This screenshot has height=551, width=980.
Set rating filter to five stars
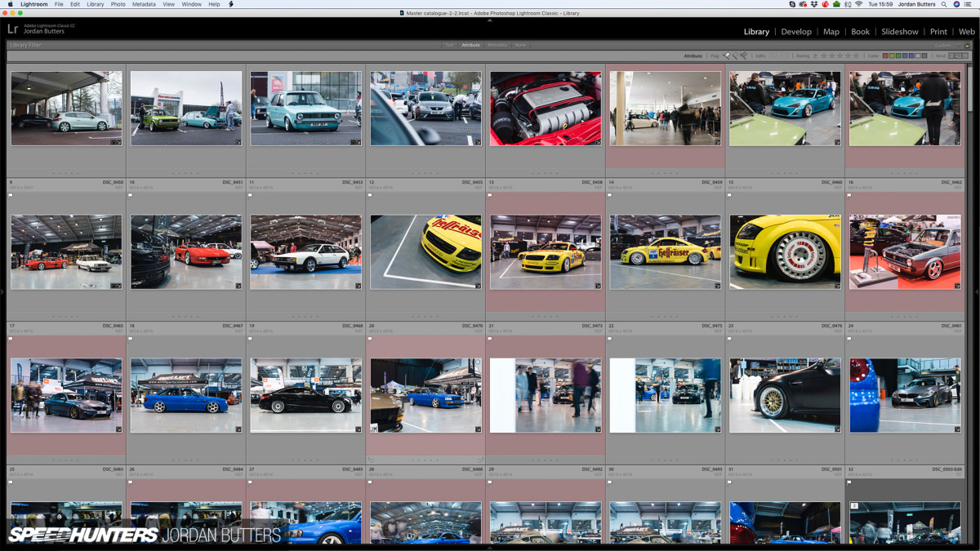tap(856, 56)
